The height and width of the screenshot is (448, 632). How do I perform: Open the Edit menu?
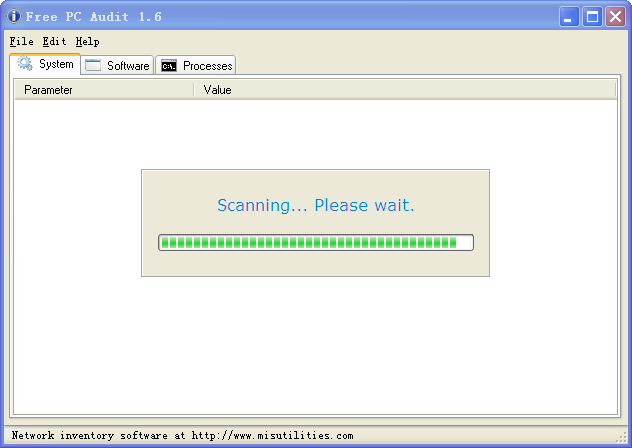tap(54, 42)
